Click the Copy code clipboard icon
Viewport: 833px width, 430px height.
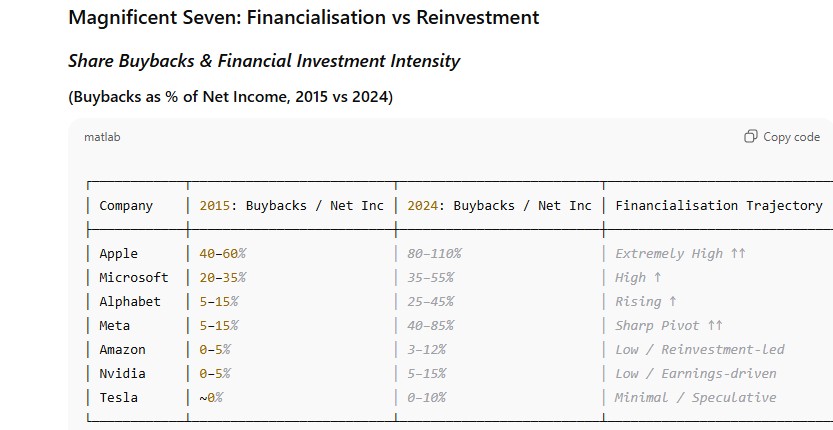(x=751, y=137)
